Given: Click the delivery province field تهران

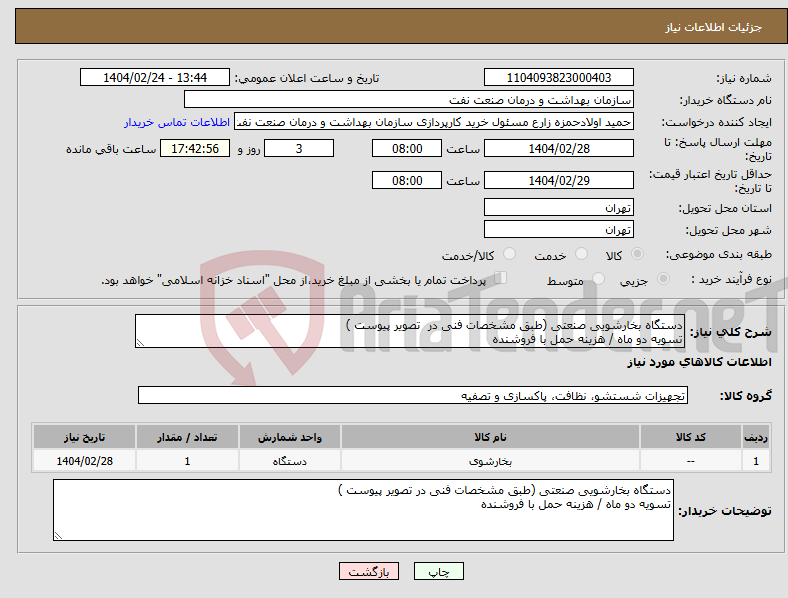Looking at the screenshot, I should (559, 207).
